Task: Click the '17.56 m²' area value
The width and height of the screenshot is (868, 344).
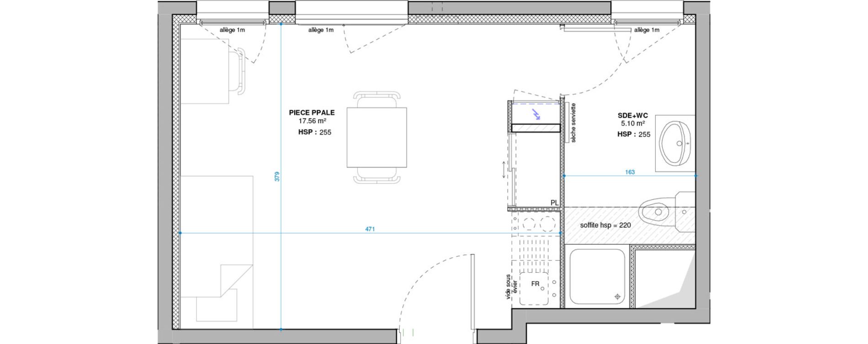Action: coord(312,121)
